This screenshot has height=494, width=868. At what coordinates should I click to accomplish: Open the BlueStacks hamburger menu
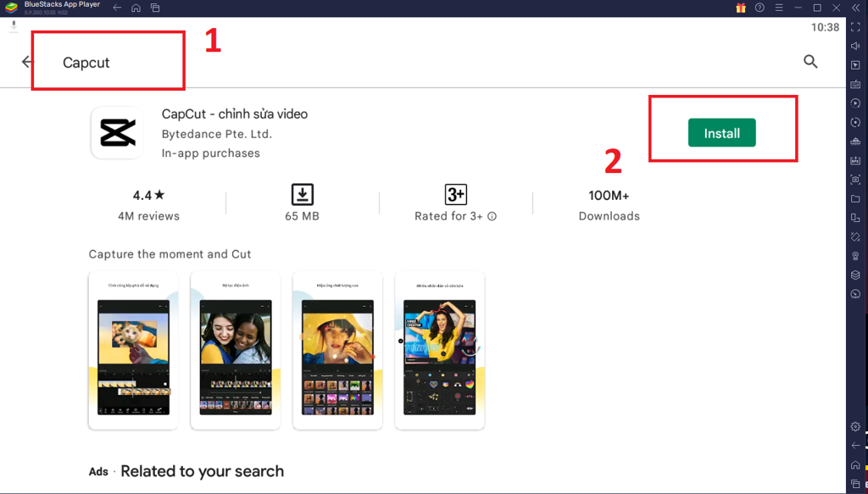(779, 8)
